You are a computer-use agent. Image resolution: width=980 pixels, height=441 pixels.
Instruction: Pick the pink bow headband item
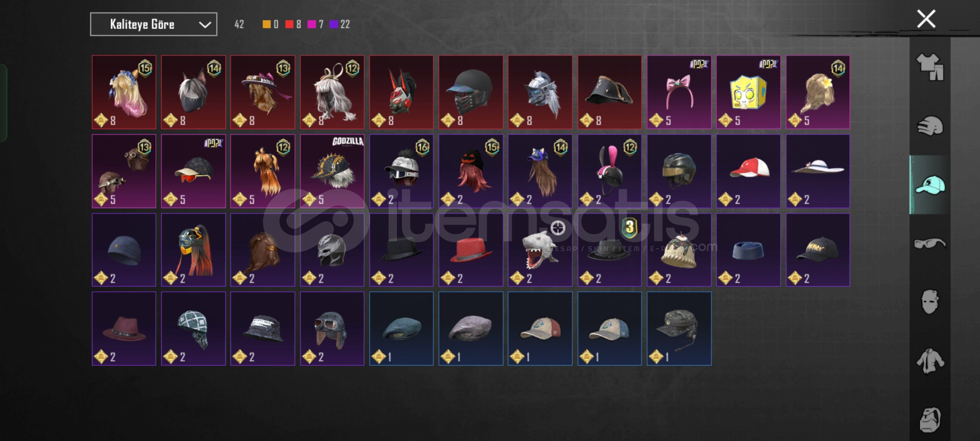679,92
